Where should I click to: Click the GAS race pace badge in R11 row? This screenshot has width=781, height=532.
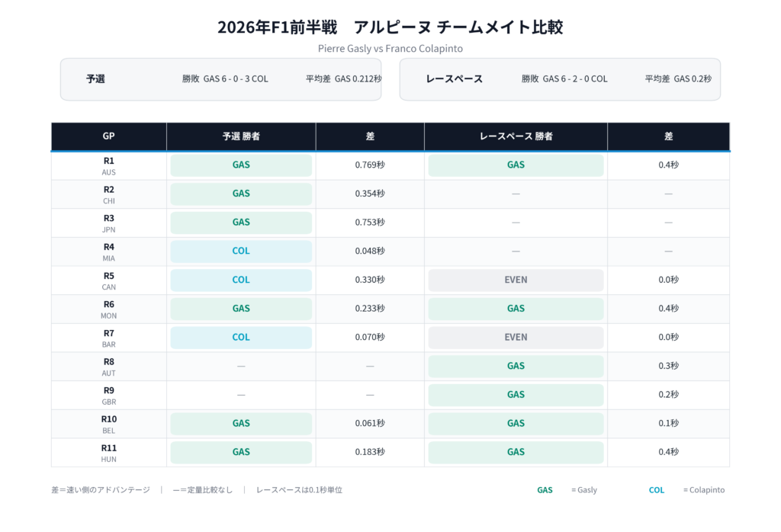(516, 453)
